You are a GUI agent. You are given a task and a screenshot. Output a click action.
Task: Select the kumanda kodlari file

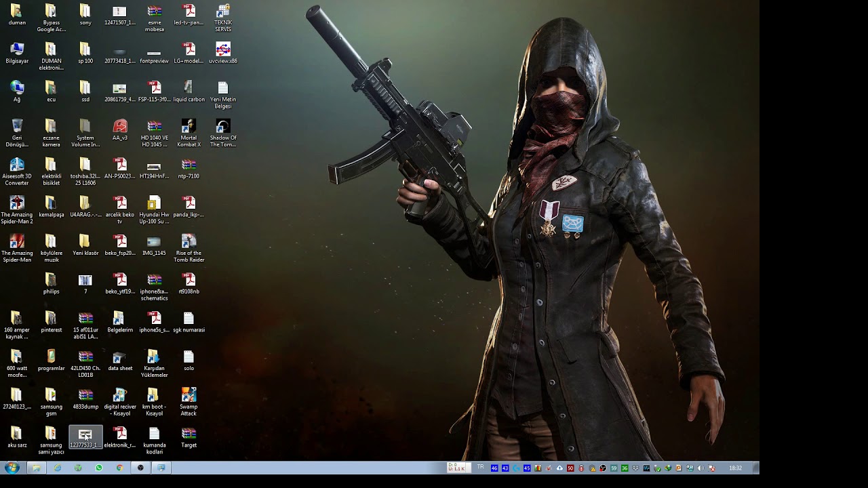point(155,441)
